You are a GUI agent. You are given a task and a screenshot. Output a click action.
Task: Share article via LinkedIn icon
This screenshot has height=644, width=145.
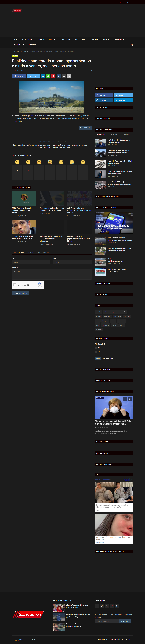tap(43, 76)
